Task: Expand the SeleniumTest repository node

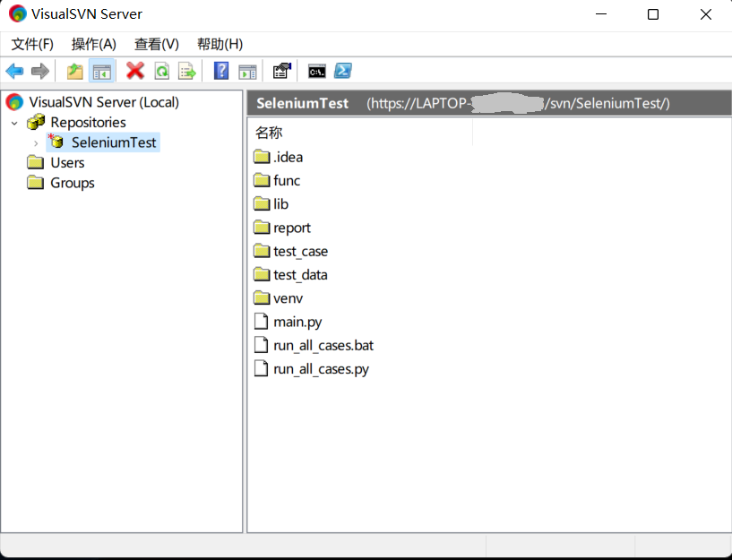Action: [36, 143]
